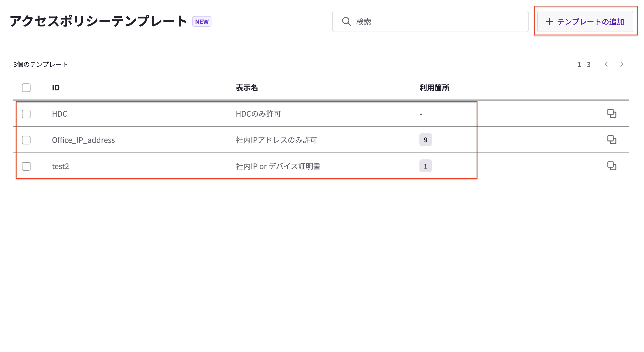The height and width of the screenshot is (352, 644).
Task: Click the search magnifier icon
Action: tap(346, 22)
